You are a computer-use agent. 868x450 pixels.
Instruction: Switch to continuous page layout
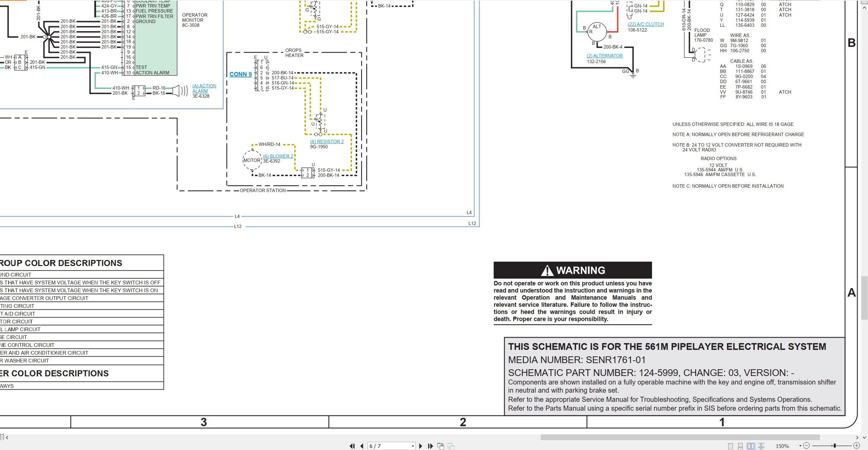click(x=741, y=446)
